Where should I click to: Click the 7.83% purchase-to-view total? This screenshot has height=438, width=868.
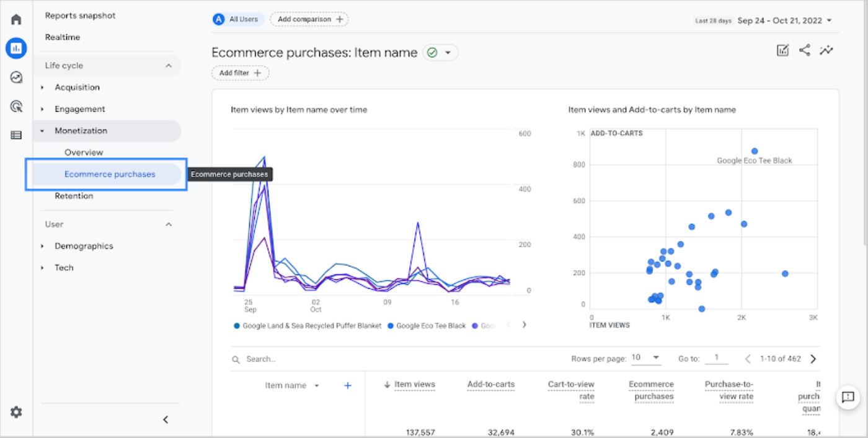pos(742,432)
